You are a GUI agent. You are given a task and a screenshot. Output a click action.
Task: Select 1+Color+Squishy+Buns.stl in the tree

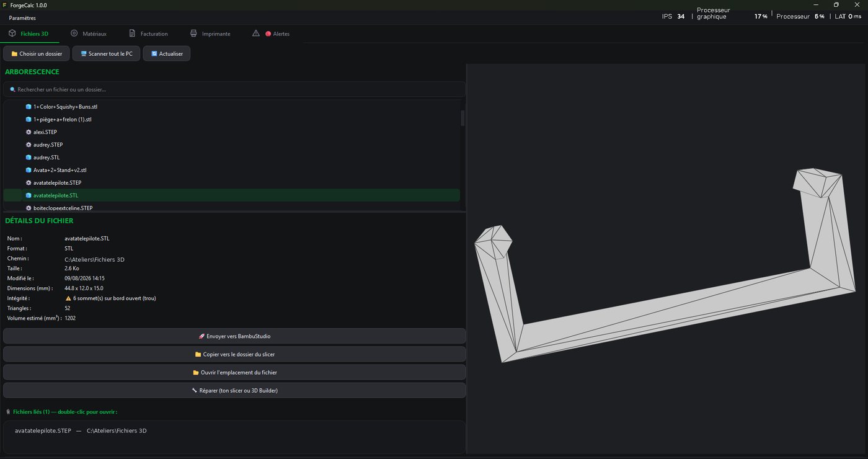pyautogui.click(x=232, y=107)
